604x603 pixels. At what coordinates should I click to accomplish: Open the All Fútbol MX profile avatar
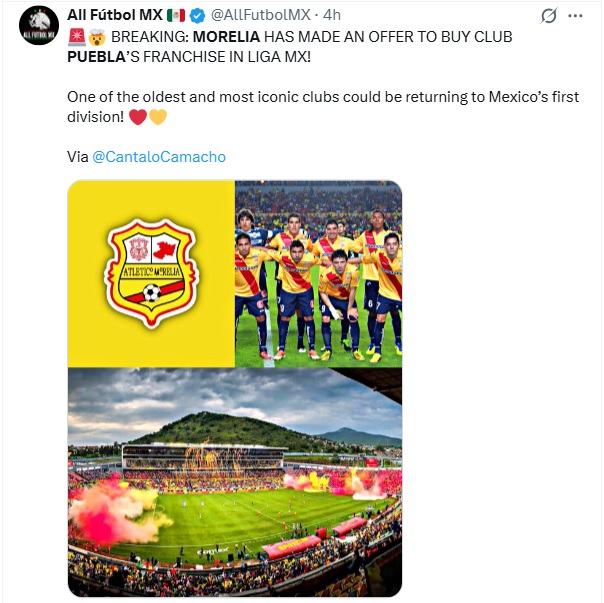pyautogui.click(x=39, y=25)
